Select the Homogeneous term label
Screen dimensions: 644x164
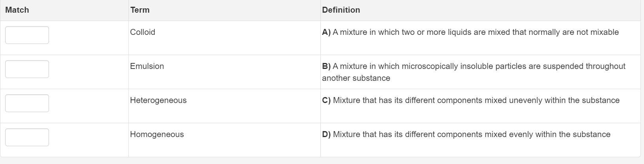[157, 134]
